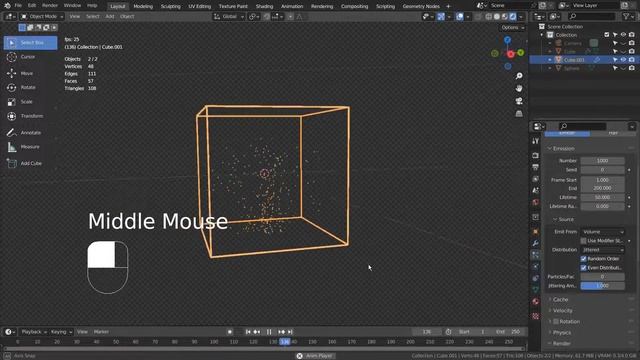Pause the animation playback

click(x=269, y=332)
